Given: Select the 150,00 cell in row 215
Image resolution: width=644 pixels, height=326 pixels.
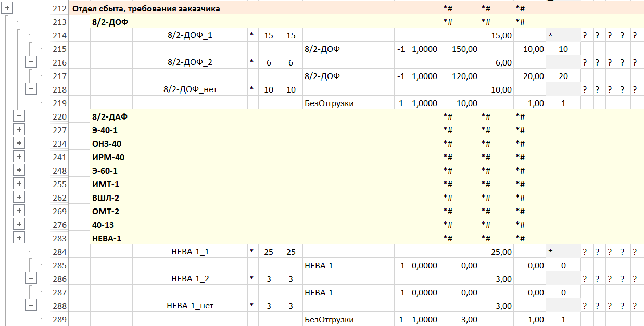Looking at the screenshot, I should click(x=460, y=49).
